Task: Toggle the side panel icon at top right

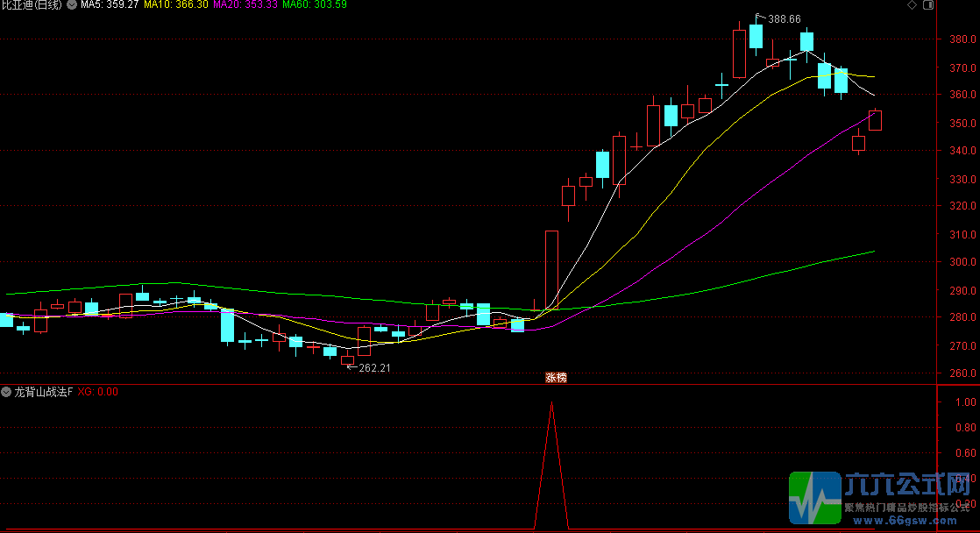Action: click(x=928, y=5)
